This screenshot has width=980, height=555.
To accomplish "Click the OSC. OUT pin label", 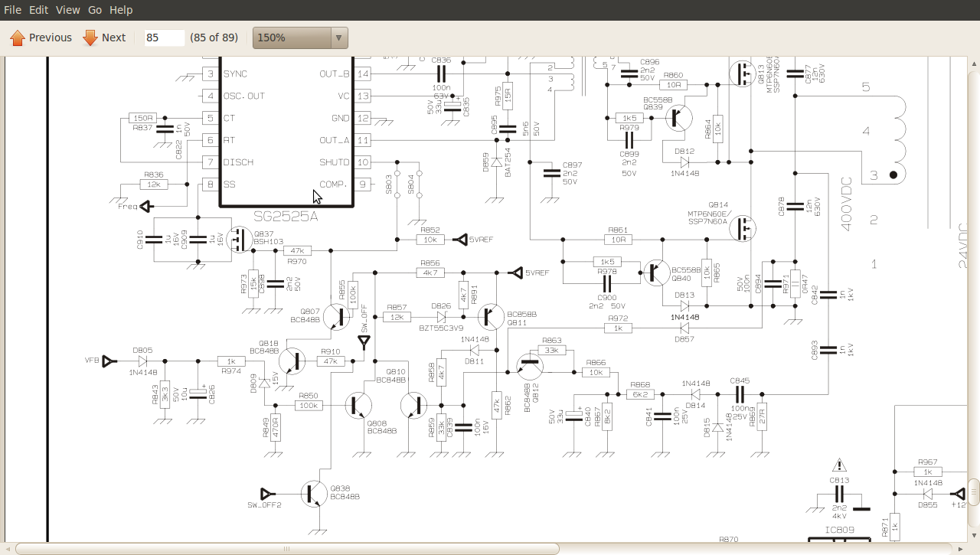I will pyautogui.click(x=243, y=96).
